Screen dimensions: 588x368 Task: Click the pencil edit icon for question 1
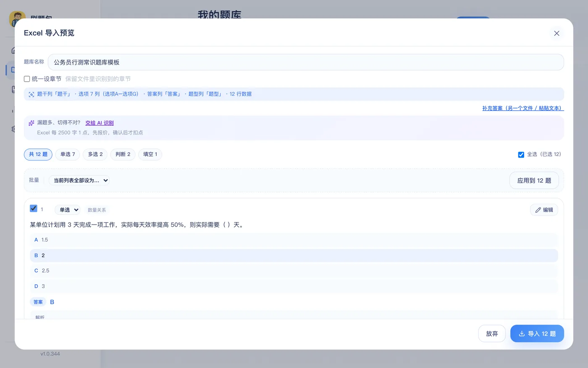click(538, 210)
